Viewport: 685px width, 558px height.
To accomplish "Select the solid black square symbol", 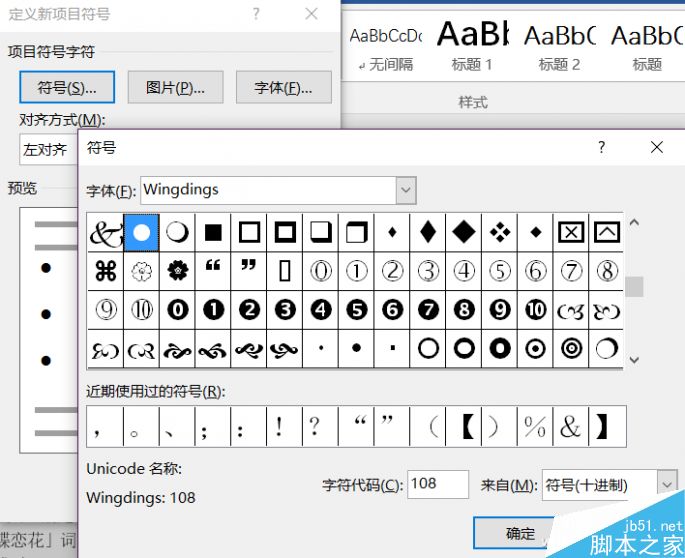I will (213, 232).
